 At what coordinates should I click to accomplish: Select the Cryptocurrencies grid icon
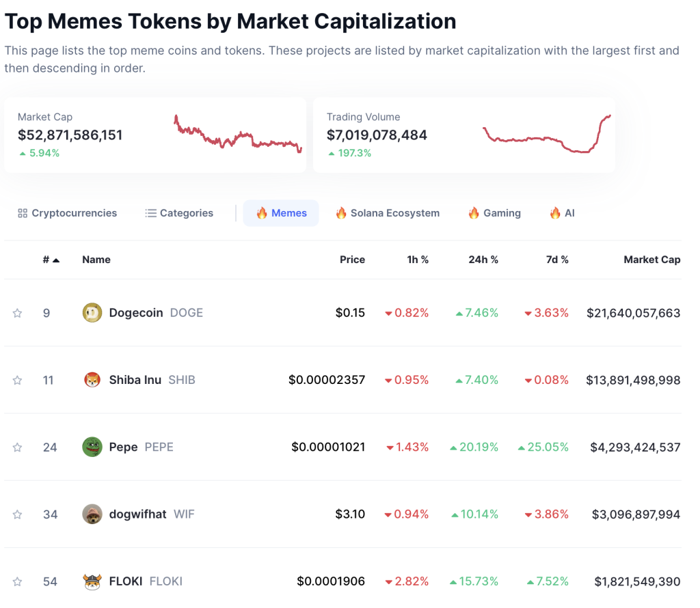pos(23,212)
